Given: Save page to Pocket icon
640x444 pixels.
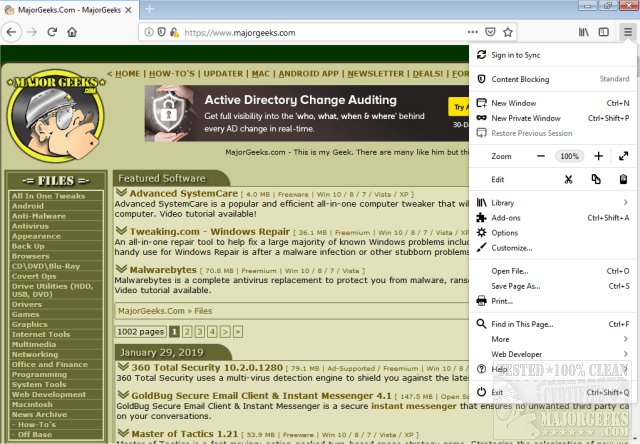Looking at the screenshot, I should coord(490,32).
